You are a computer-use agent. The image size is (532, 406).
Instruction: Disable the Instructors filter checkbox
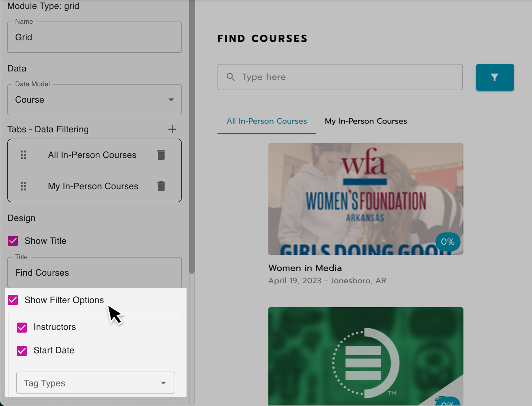[22, 327]
